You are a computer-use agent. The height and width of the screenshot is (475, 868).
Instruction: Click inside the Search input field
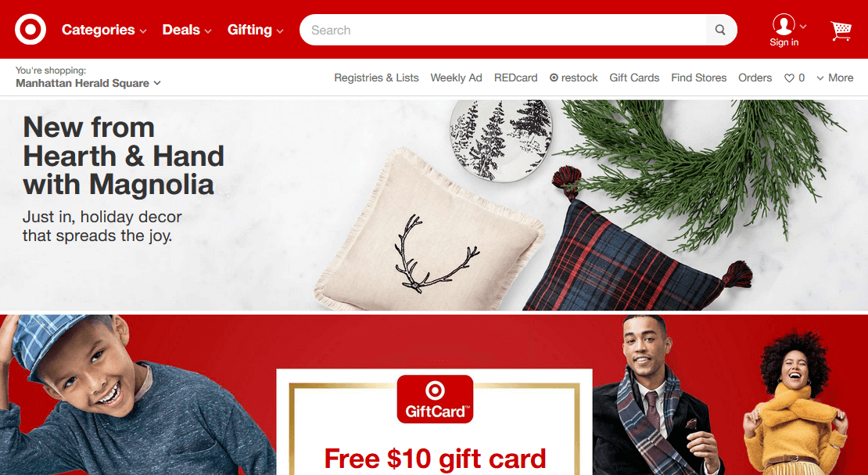point(503,30)
